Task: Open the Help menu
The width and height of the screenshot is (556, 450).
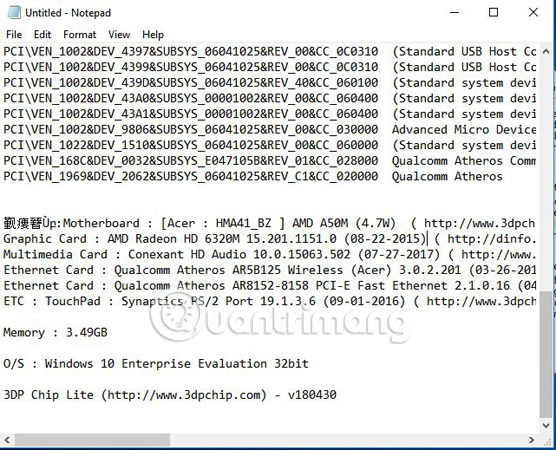Action: pos(153,34)
